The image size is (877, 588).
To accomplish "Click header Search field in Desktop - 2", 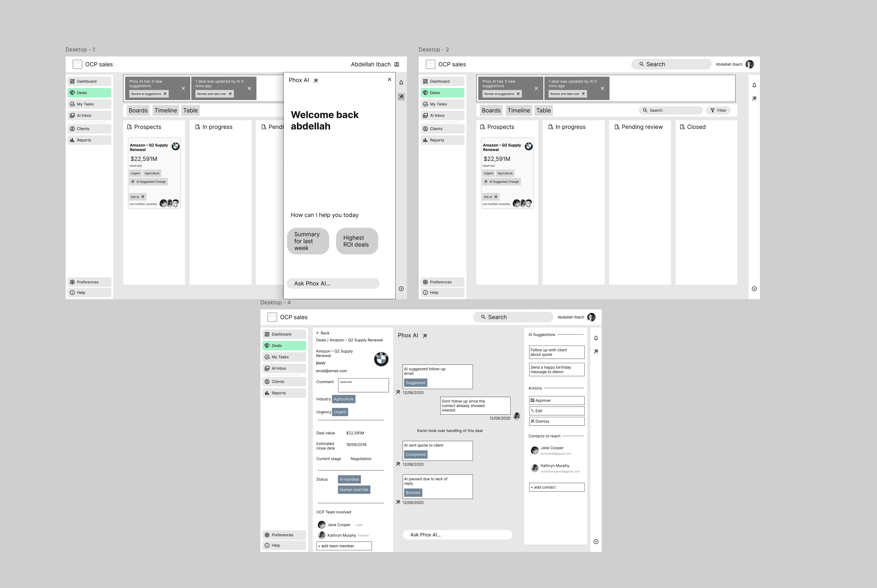I will point(671,64).
